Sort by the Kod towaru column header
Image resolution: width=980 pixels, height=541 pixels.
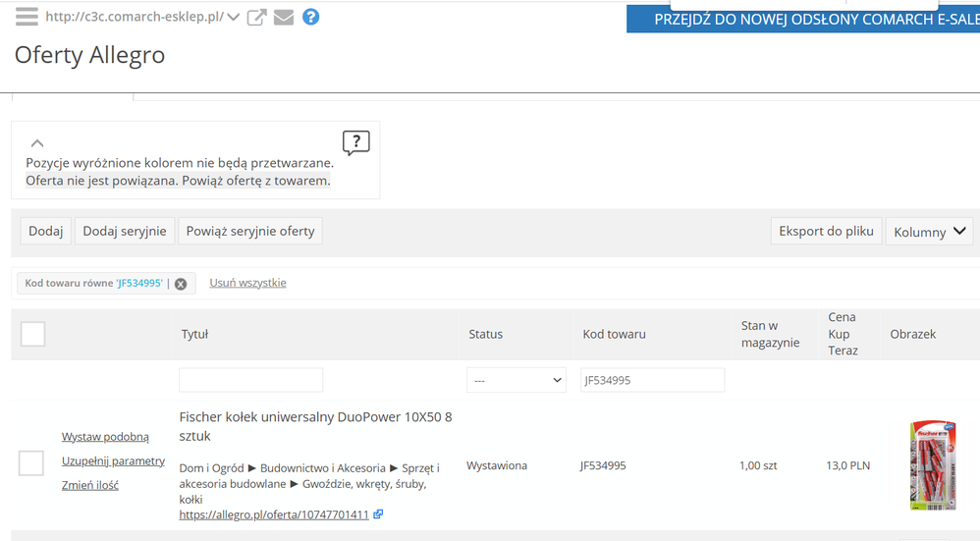point(615,334)
